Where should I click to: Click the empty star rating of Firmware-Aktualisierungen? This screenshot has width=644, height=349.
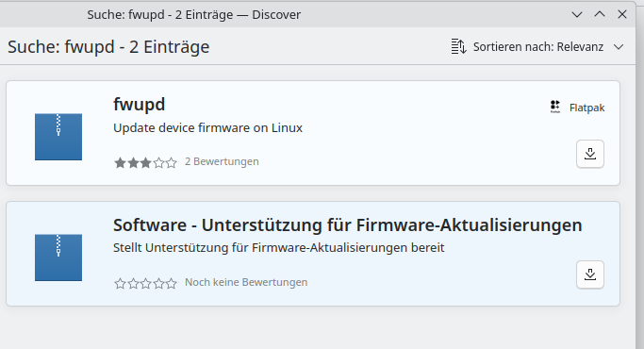pyautogui.click(x=145, y=283)
